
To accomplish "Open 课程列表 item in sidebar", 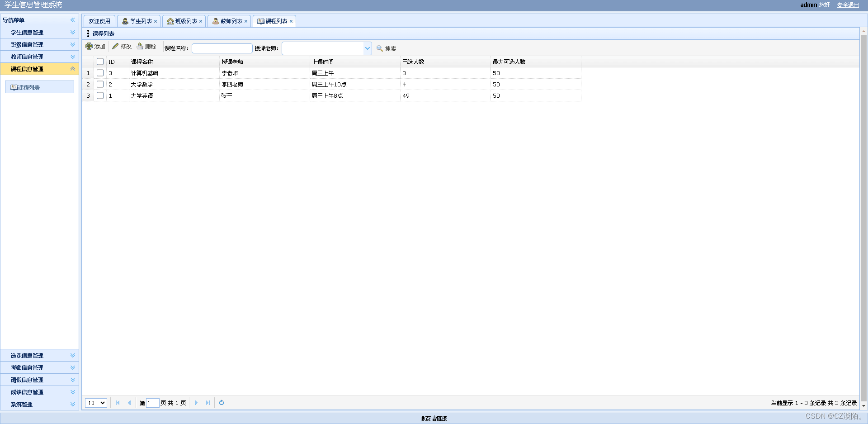I will tap(39, 87).
